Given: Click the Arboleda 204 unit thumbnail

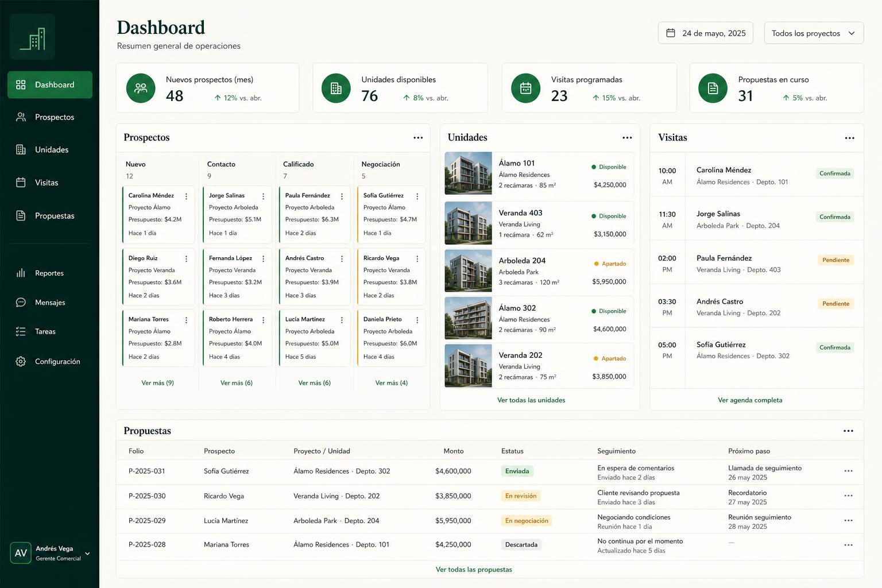Looking at the screenshot, I should click(469, 270).
